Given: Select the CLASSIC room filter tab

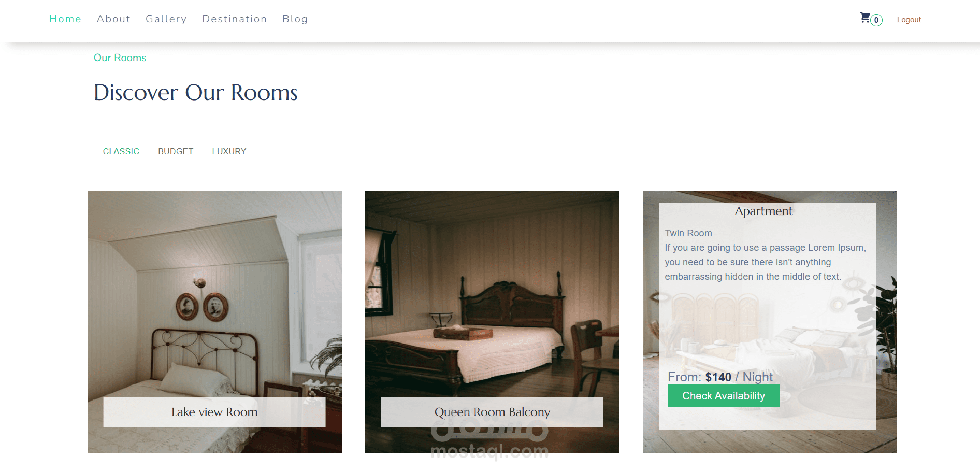Looking at the screenshot, I should [x=121, y=151].
